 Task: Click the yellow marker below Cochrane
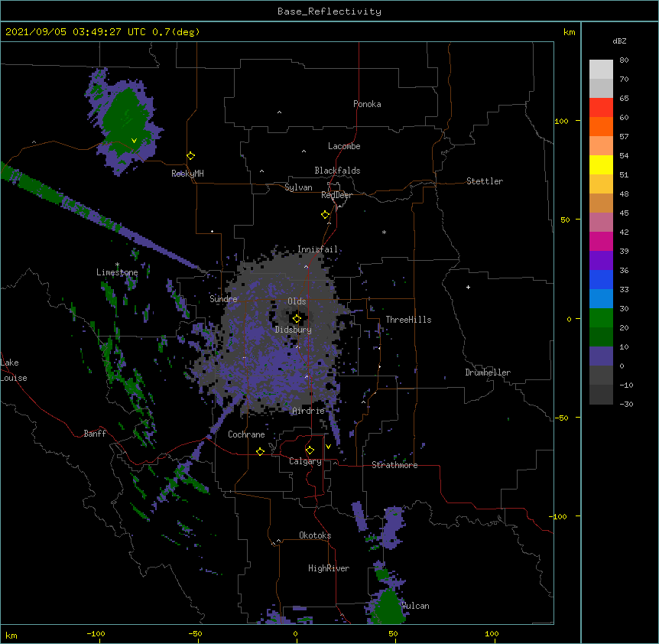pos(260,451)
